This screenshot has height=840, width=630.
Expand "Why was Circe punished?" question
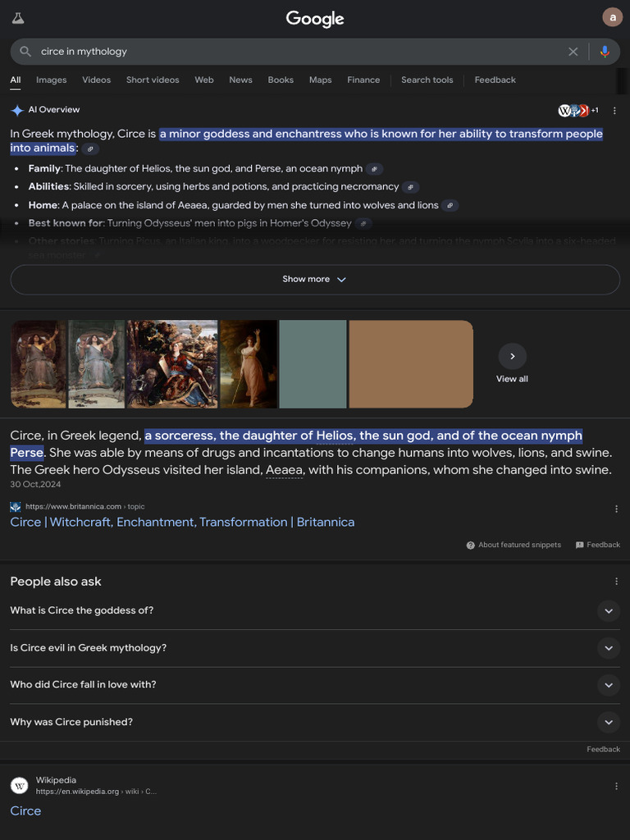pos(608,723)
